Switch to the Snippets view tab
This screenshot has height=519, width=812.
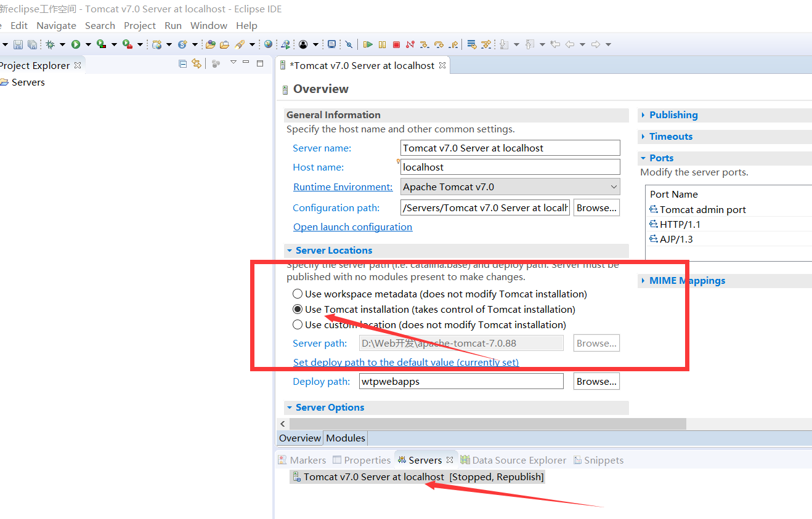(598, 461)
